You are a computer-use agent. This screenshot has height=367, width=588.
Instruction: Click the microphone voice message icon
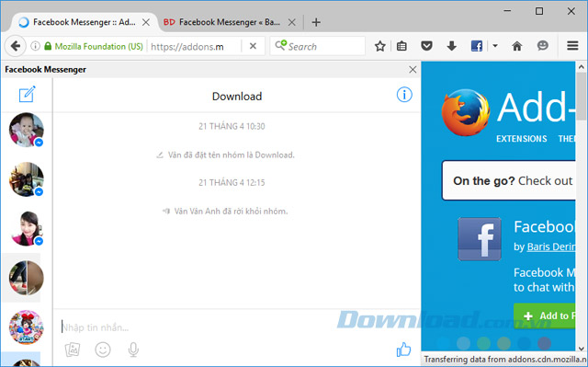tap(133, 350)
